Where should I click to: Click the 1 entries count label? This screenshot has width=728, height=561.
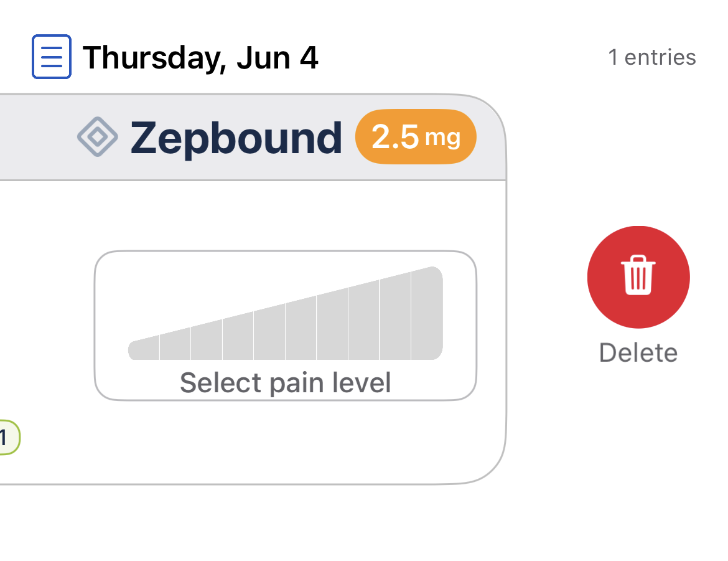pos(652,58)
